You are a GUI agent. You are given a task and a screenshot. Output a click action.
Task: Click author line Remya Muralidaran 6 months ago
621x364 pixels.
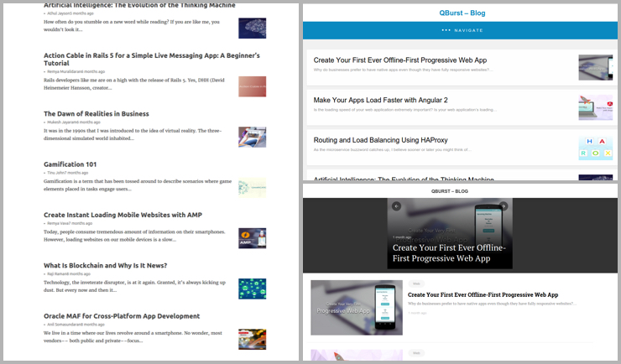76,71
